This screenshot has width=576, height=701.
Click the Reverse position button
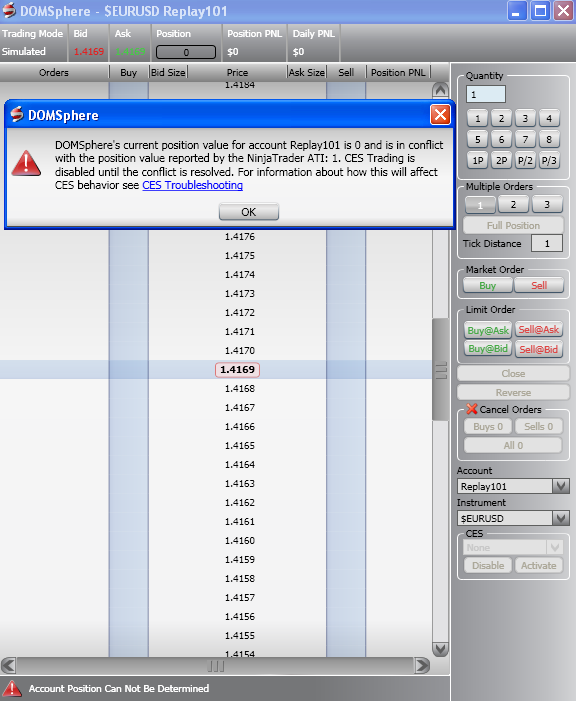(513, 393)
